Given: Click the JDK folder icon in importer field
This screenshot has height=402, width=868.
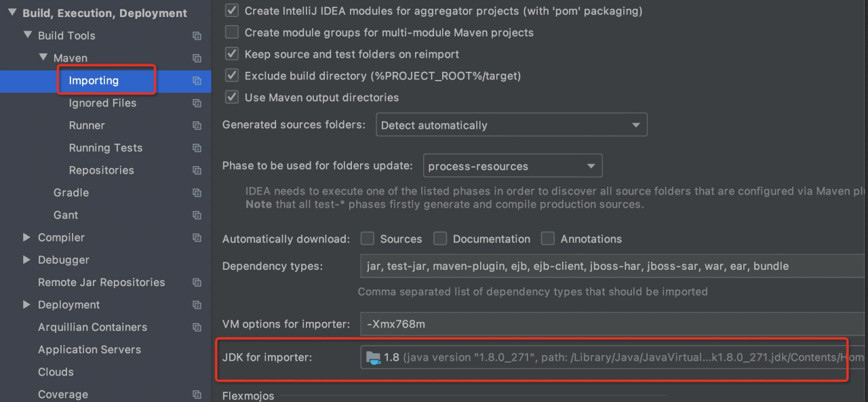Looking at the screenshot, I should 374,357.
